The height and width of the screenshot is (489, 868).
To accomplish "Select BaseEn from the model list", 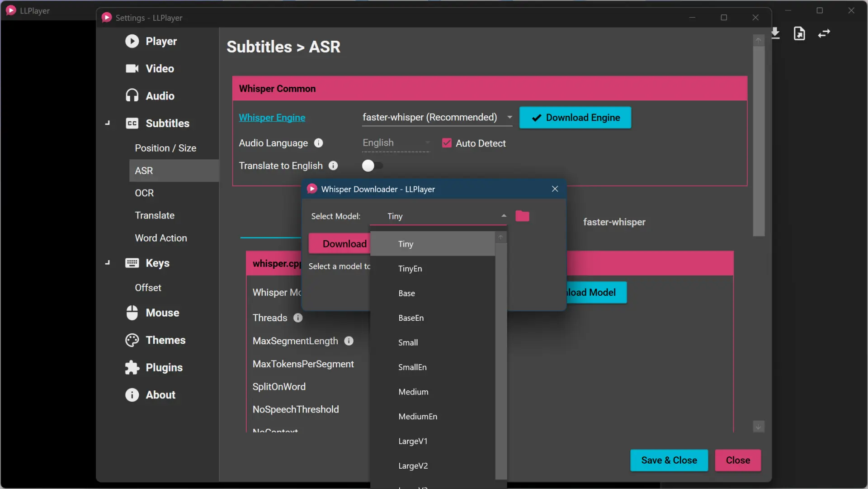I will (433, 318).
